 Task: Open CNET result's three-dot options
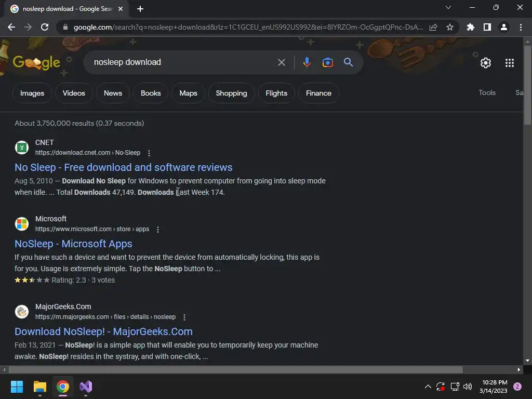point(149,153)
